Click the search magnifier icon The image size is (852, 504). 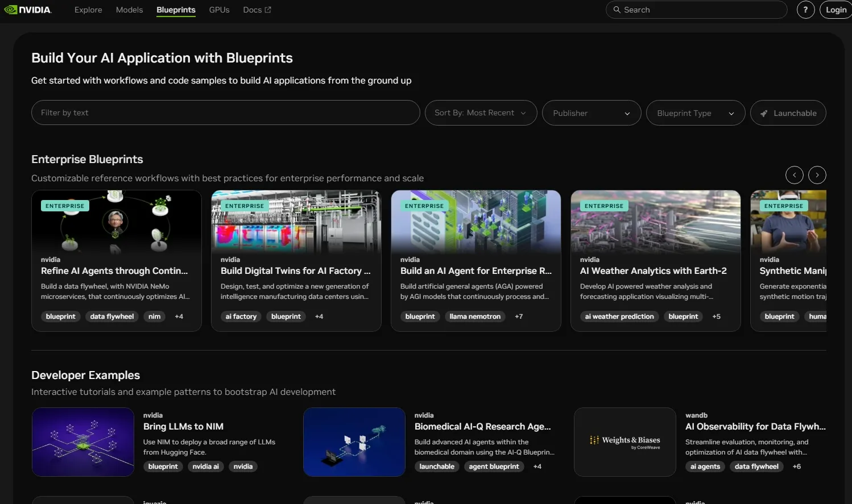[x=617, y=10]
